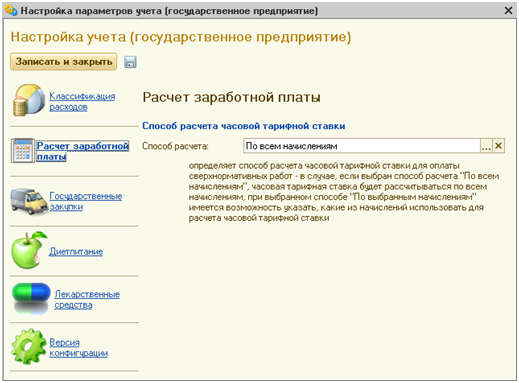Viewport: 519px width, 383px height.
Task: Open Лекарственные средства settings
Action: pyautogui.click(x=87, y=299)
